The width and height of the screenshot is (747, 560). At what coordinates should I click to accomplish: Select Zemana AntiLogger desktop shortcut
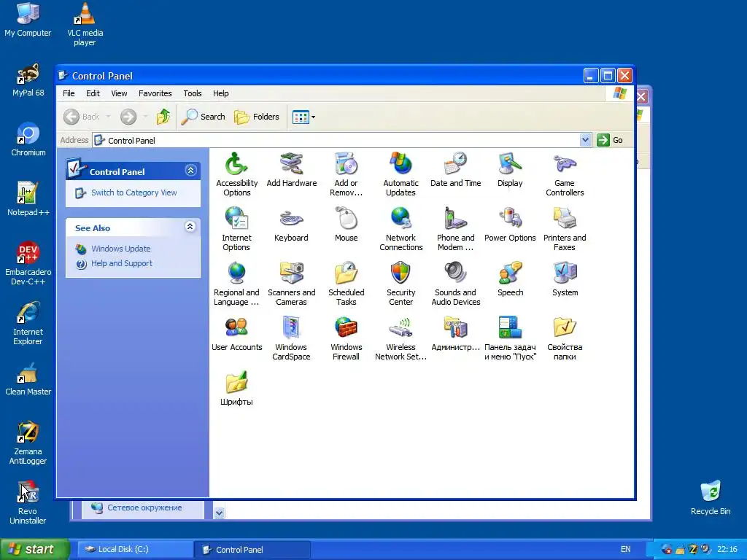point(28,443)
